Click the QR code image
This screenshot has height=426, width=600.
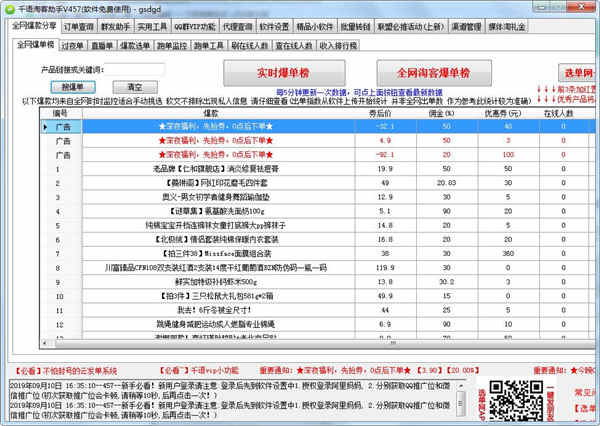tap(516, 401)
